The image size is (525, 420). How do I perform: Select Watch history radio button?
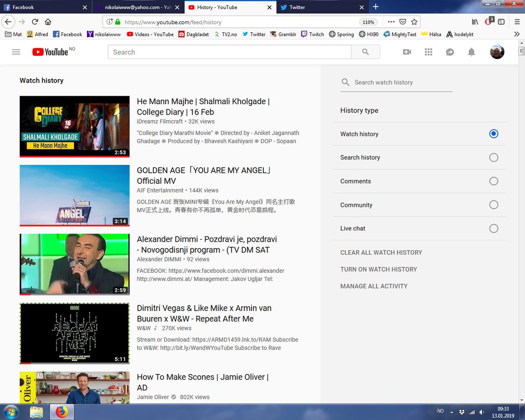pyautogui.click(x=493, y=134)
